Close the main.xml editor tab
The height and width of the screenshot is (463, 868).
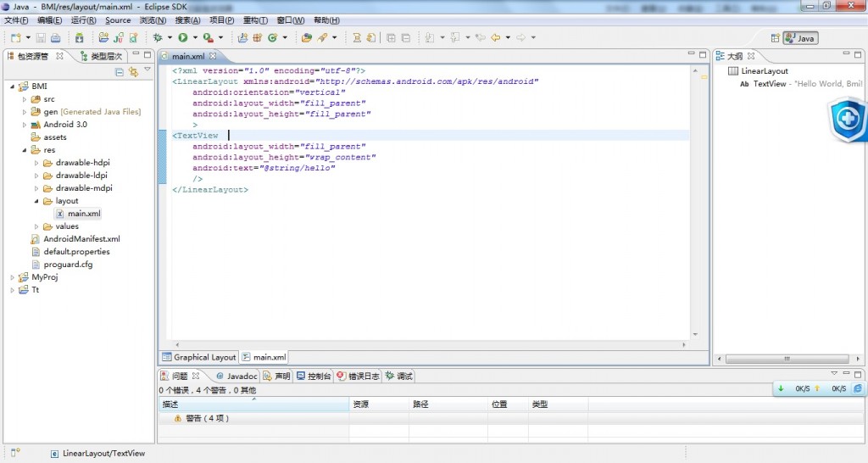pos(214,57)
